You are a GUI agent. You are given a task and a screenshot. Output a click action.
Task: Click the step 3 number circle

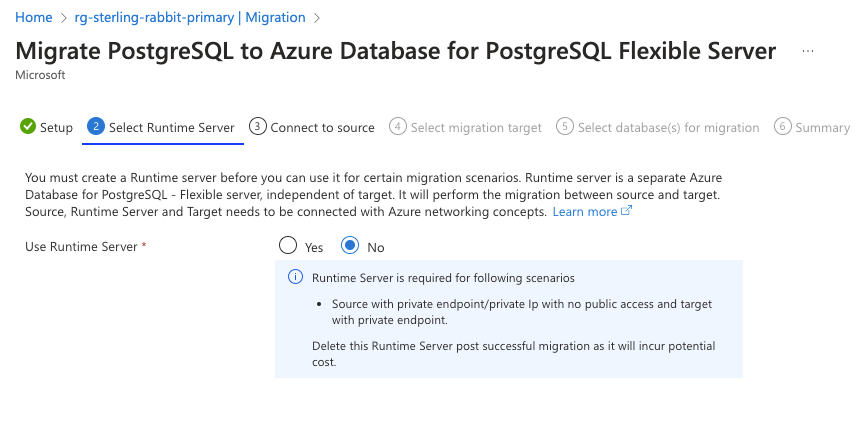[258, 127]
